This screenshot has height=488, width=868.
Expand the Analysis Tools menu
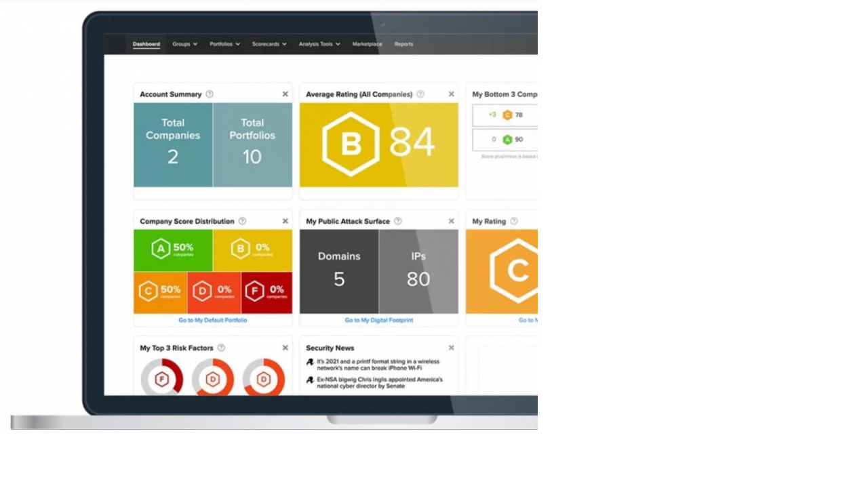point(319,44)
